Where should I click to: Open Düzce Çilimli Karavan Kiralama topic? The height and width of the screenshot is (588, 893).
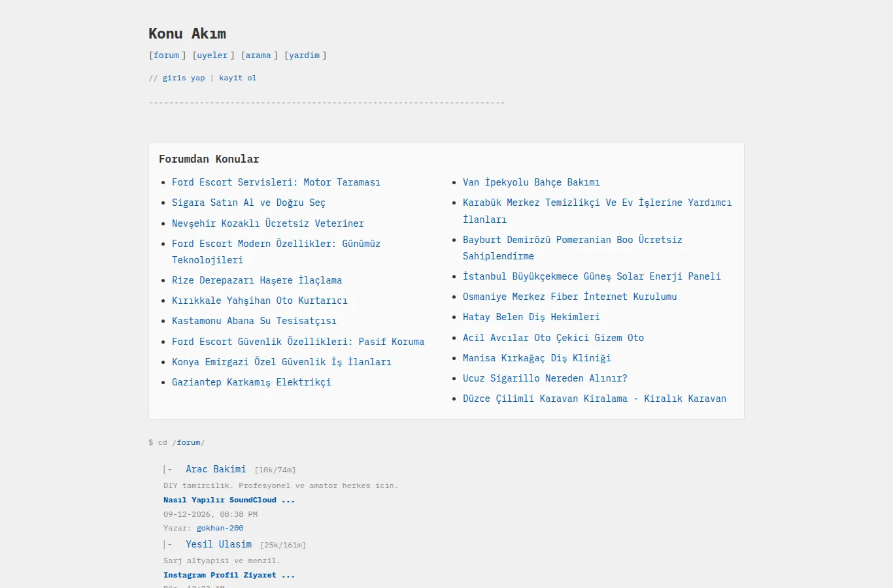(x=594, y=399)
